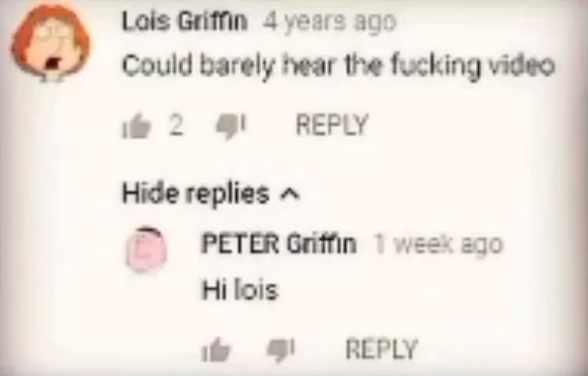Viewport: 588px width, 376px height.
Task: Click the chevron next to Hide replies
Action: (291, 194)
